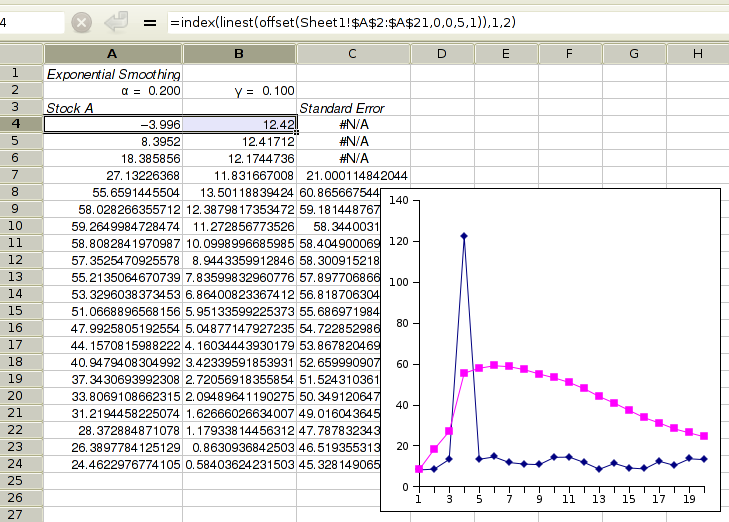Image resolution: width=729 pixels, height=522 pixels.
Task: Select row 26 header
Action: point(21,498)
